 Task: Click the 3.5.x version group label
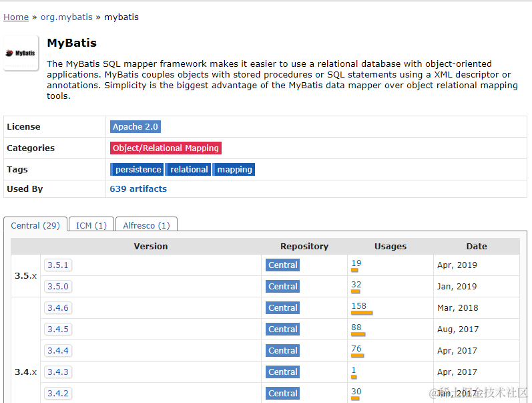pos(26,276)
